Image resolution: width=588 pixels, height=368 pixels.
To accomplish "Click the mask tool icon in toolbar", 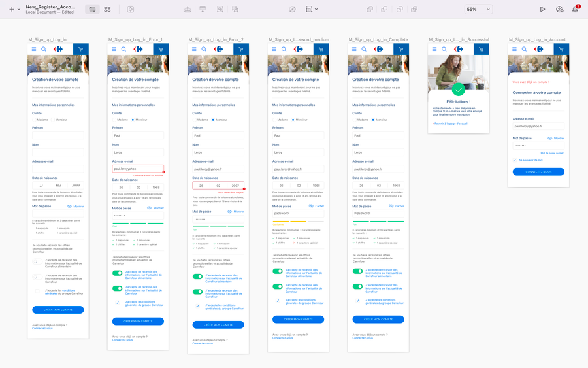I will 291,10.
